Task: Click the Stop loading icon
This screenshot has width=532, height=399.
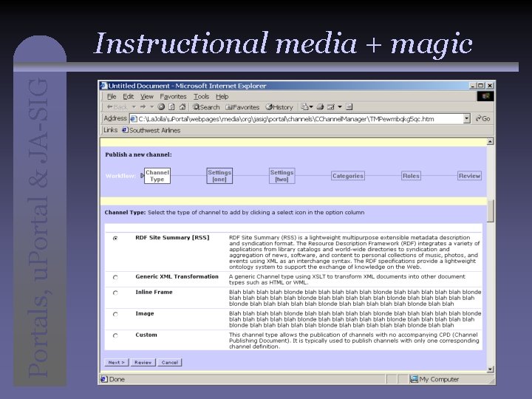Action: (161, 107)
